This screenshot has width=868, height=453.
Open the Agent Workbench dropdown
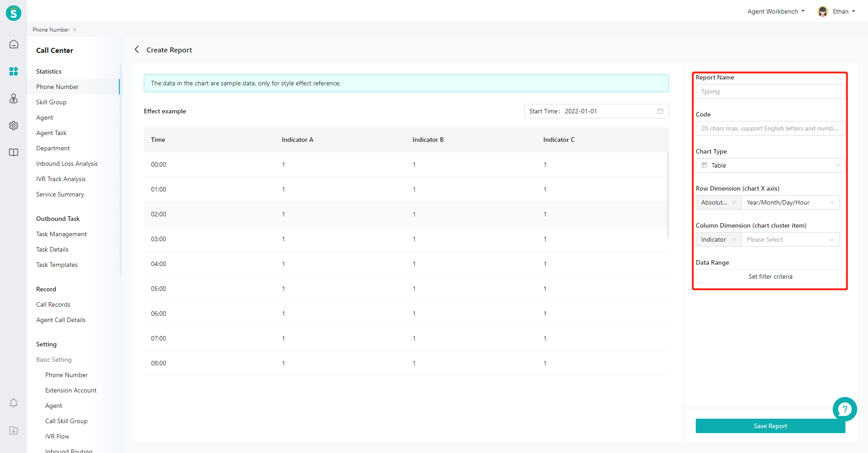coord(776,11)
